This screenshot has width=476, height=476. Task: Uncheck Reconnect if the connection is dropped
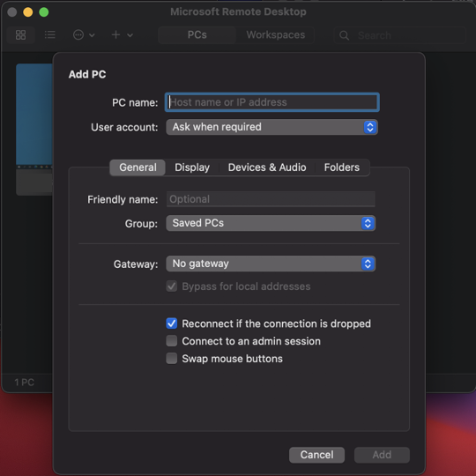click(x=172, y=324)
